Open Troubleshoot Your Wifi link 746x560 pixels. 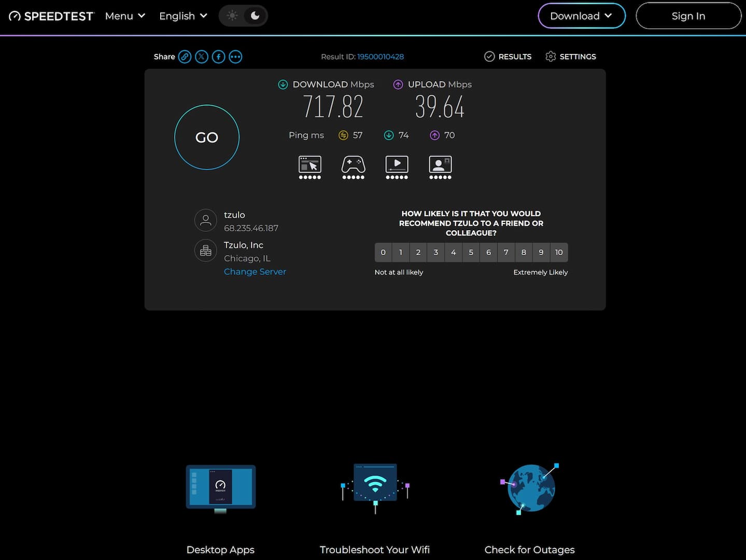tap(375, 550)
